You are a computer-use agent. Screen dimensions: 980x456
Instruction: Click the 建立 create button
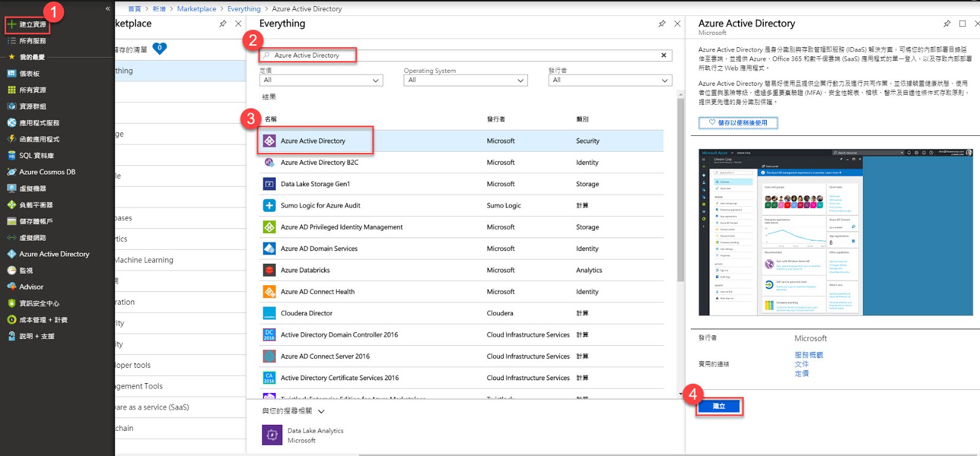[719, 406]
